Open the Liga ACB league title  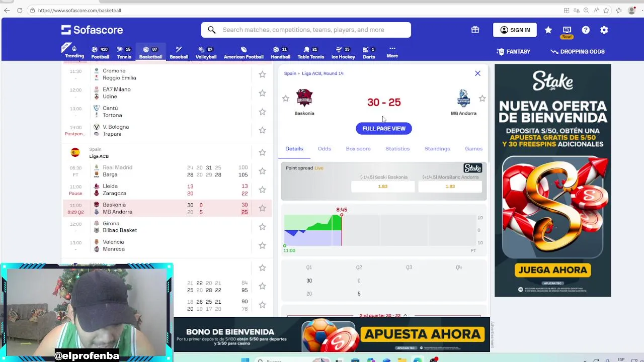(99, 156)
